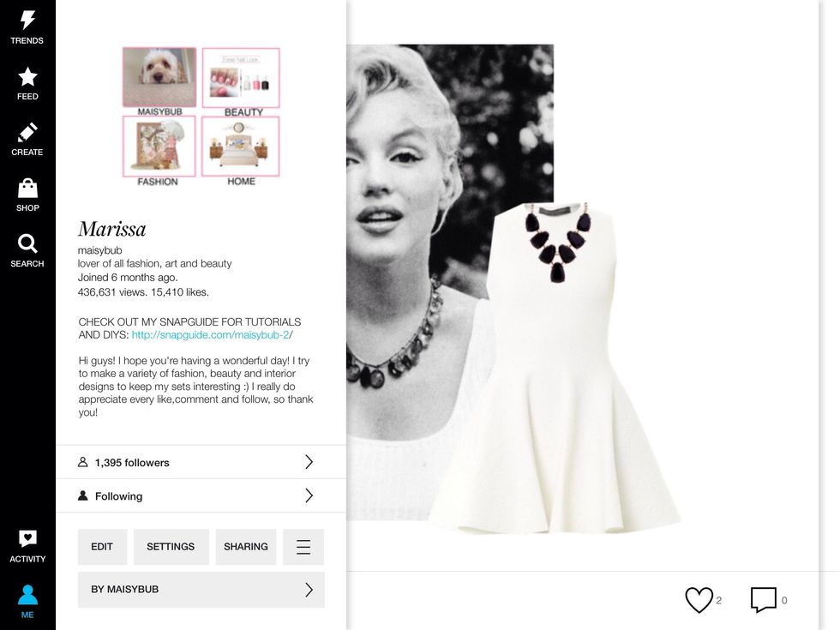Go to Feed star icon
The height and width of the screenshot is (630, 840).
click(27, 76)
